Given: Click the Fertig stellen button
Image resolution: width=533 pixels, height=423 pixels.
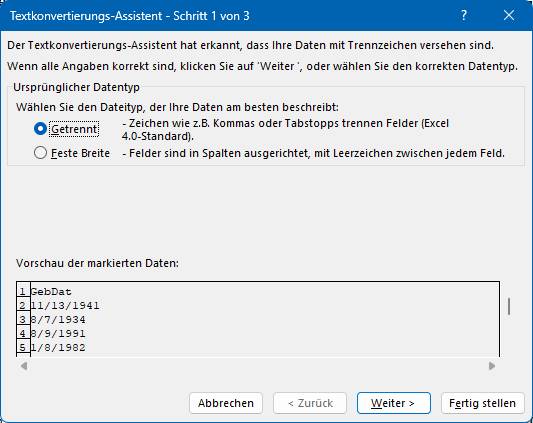Looking at the screenshot, I should (x=482, y=403).
